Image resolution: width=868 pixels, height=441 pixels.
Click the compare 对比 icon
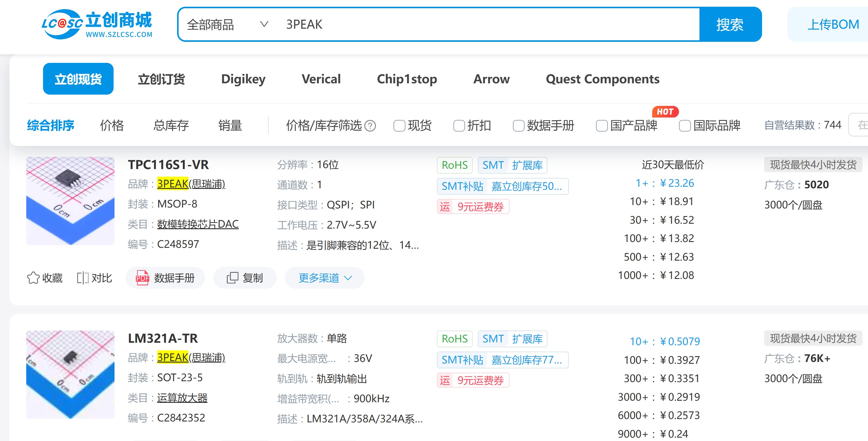82,278
